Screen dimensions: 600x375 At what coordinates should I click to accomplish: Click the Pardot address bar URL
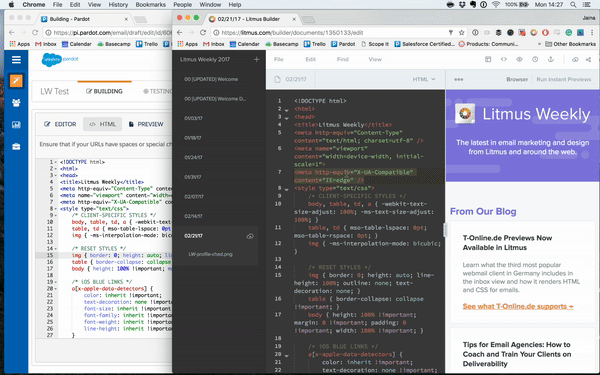(112, 33)
